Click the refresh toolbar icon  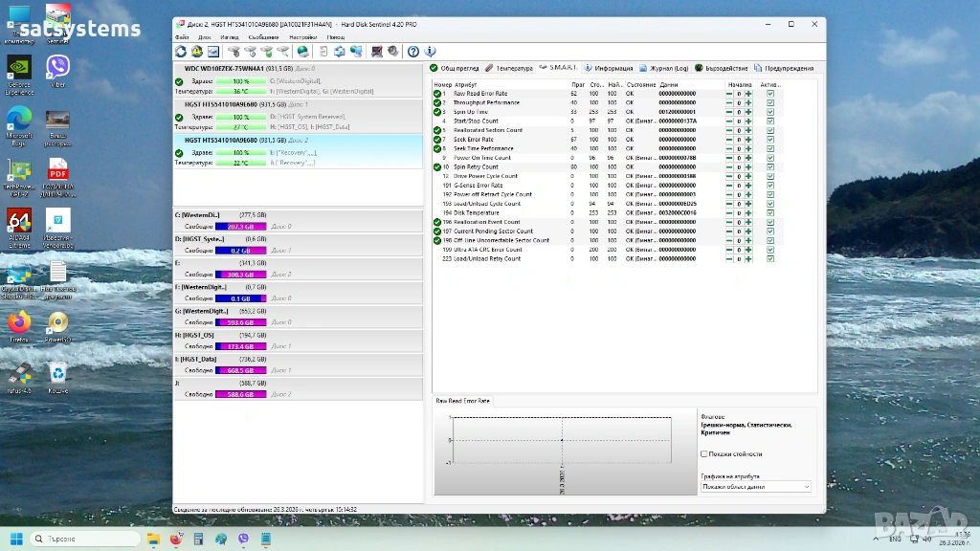point(181,52)
